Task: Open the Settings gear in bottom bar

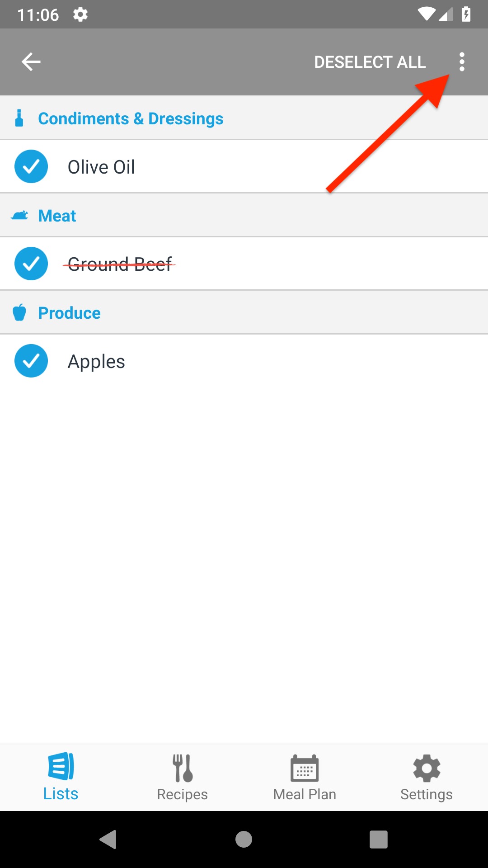Action: coord(427,769)
